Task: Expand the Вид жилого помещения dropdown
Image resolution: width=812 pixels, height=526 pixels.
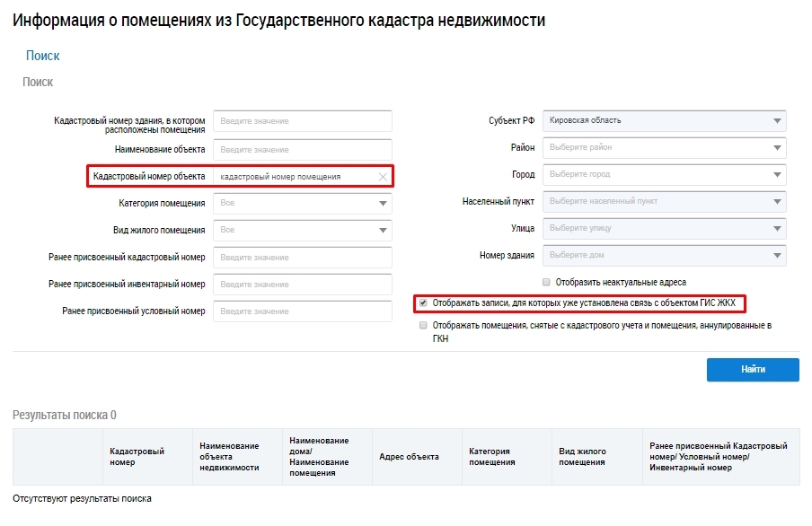Action: (303, 231)
